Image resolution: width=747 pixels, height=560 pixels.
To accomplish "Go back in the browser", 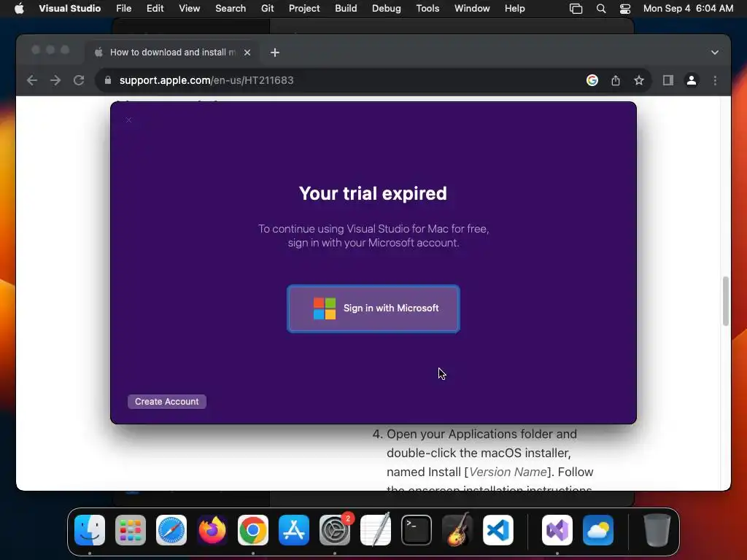I will [x=32, y=80].
